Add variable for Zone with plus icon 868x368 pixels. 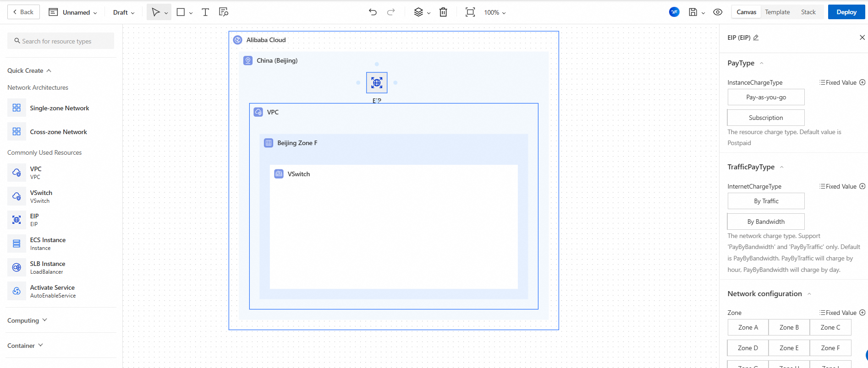pos(862,313)
